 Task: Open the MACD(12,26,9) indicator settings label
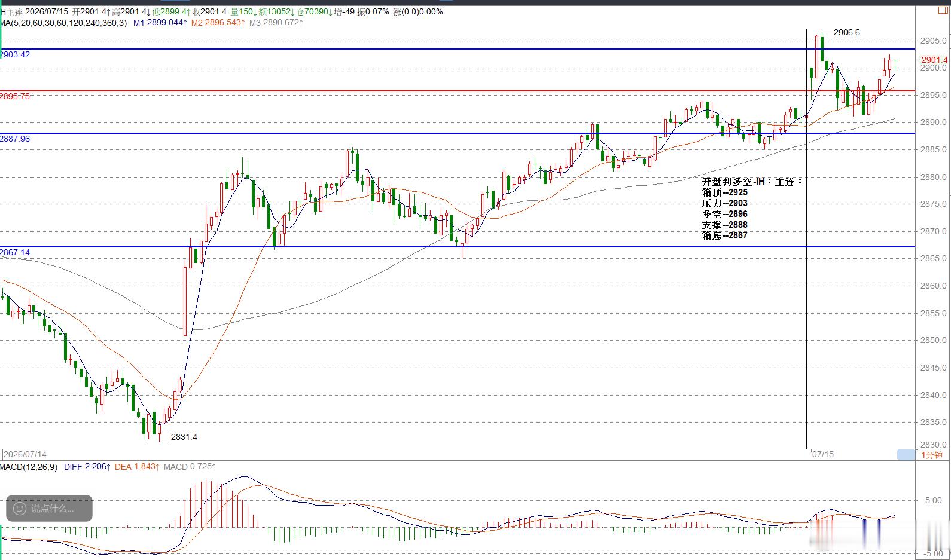(29, 467)
